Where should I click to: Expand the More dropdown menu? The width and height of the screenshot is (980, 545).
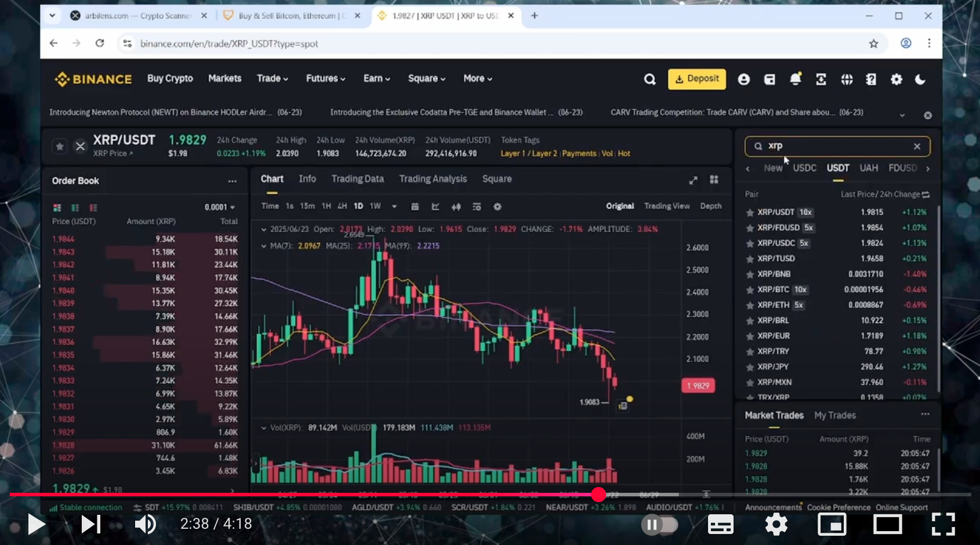(478, 78)
